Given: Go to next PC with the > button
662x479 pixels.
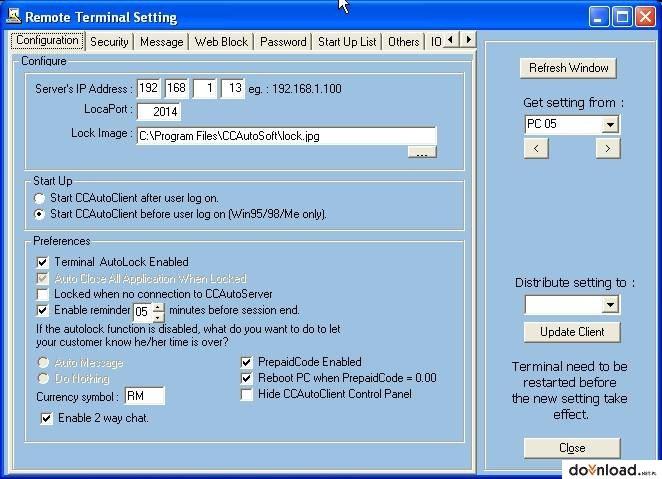Looking at the screenshot, I should click(x=608, y=149).
